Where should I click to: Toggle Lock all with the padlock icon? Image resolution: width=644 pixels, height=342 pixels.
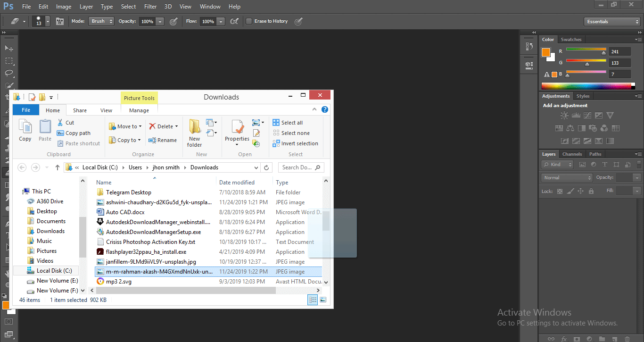pyautogui.click(x=591, y=191)
